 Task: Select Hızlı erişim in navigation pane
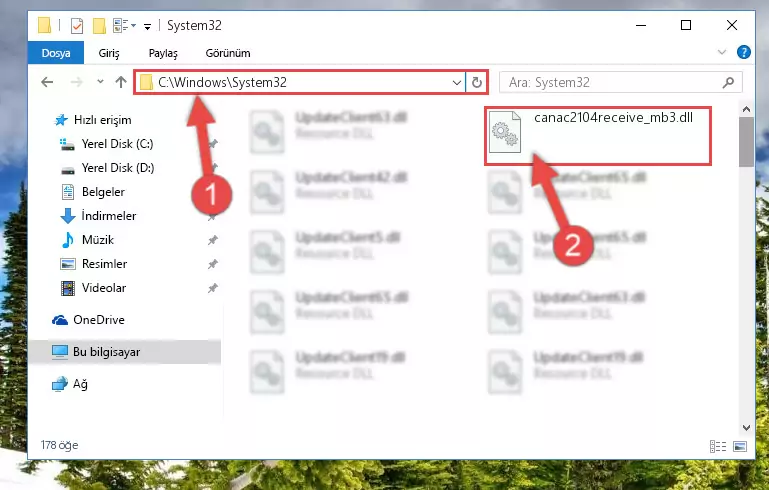coord(103,120)
